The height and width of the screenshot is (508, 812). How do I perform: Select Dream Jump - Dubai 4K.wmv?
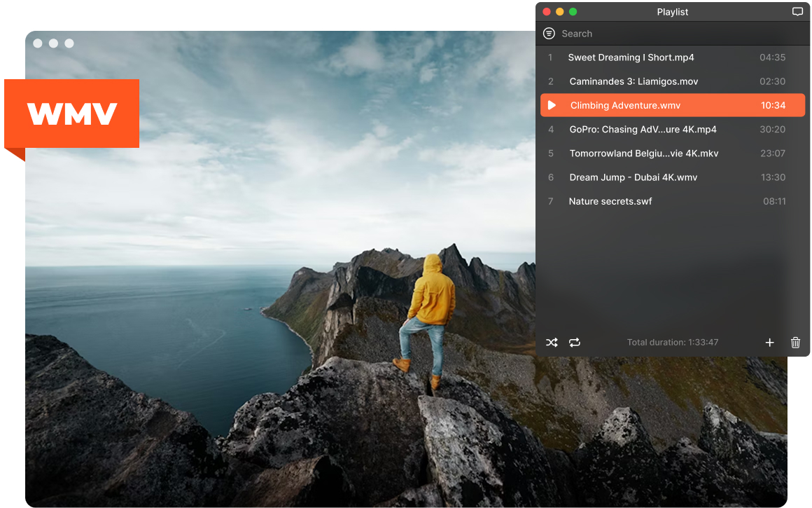[x=672, y=177]
